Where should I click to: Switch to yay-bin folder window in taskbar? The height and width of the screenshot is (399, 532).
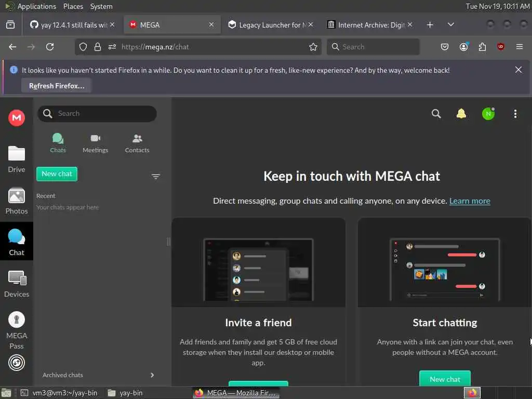[126, 393]
